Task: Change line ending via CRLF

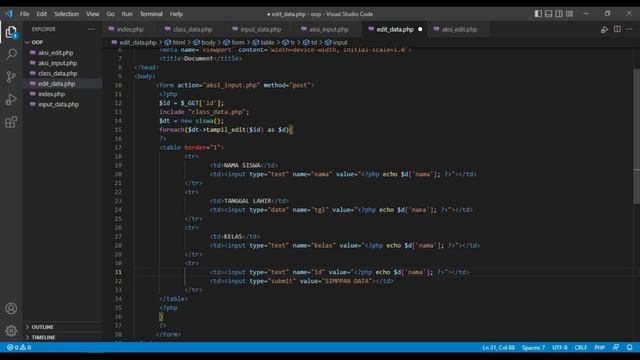Action: click(x=580, y=347)
